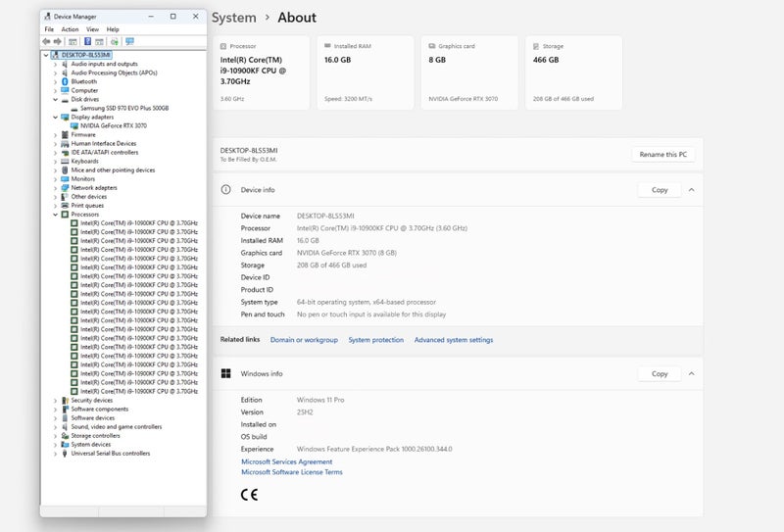
Task: Click the 208 GB of 466 GB used value in Device info
Action: click(x=331, y=266)
